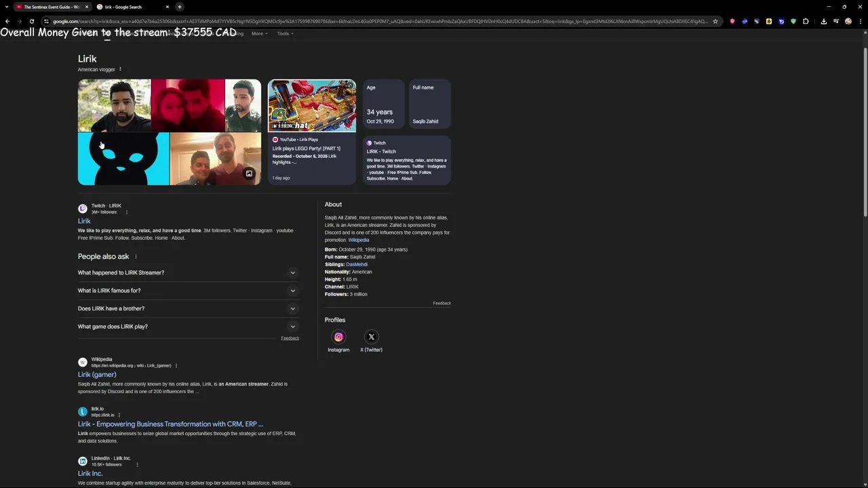
Task: Expand What is LIRIK famous for?
Action: [x=188, y=291]
